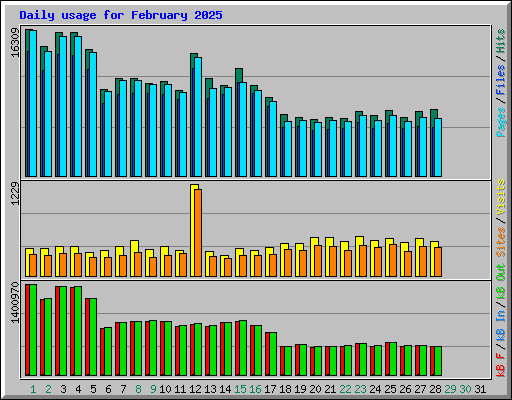Click day 24 on the x-axis
The image size is (512, 400).
(x=375, y=389)
